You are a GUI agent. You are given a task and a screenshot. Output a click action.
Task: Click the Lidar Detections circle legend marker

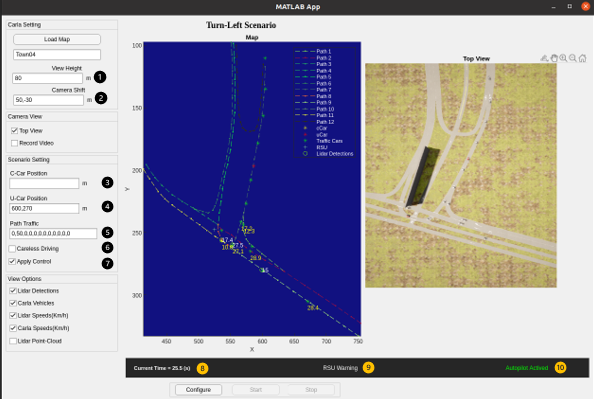[305, 153]
